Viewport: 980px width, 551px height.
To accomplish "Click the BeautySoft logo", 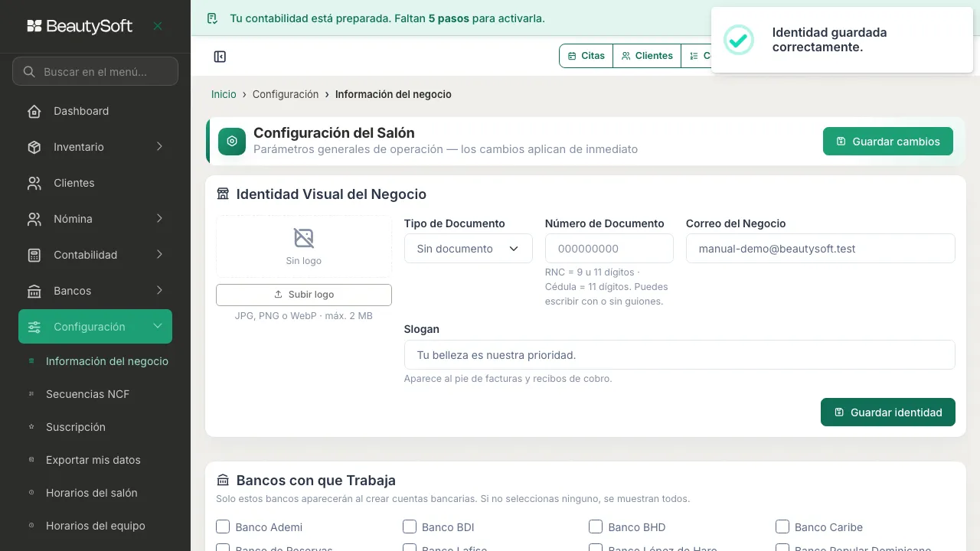I will (80, 26).
